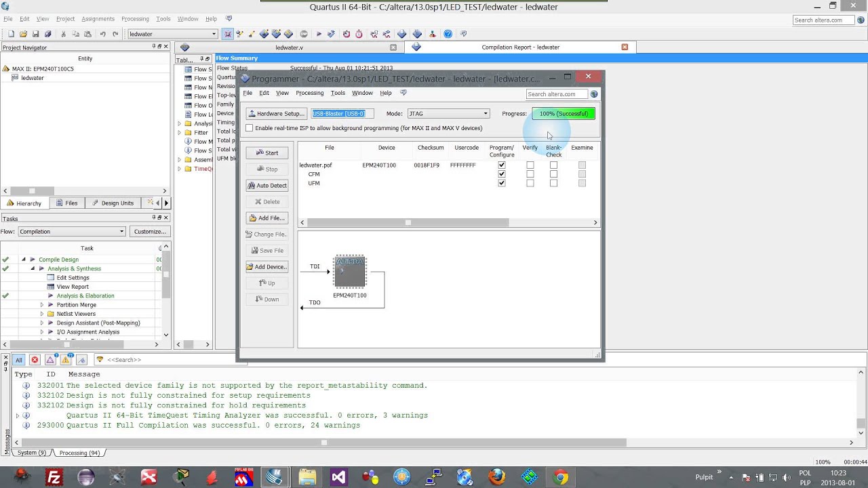Click the New file icon in main toolbar
The image size is (868, 488).
(x=11, y=34)
